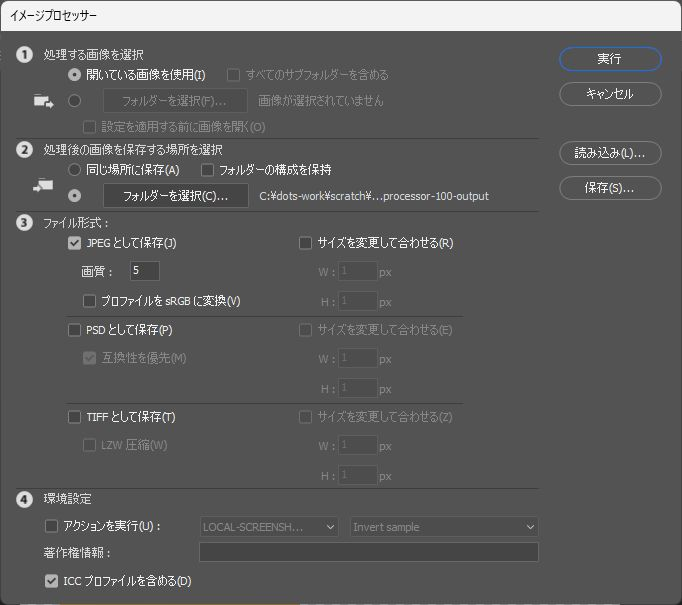Click the 保存(S)... button
This screenshot has width=682, height=605.
coord(610,188)
